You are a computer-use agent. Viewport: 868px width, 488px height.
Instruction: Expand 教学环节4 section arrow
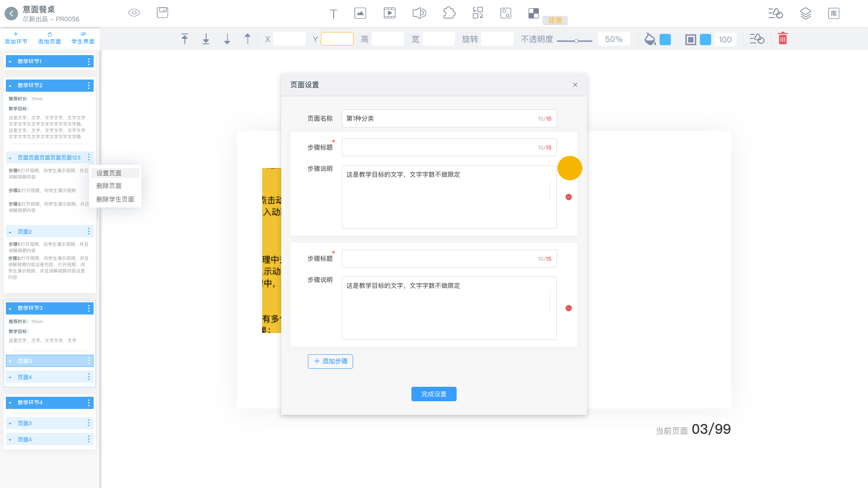10,403
